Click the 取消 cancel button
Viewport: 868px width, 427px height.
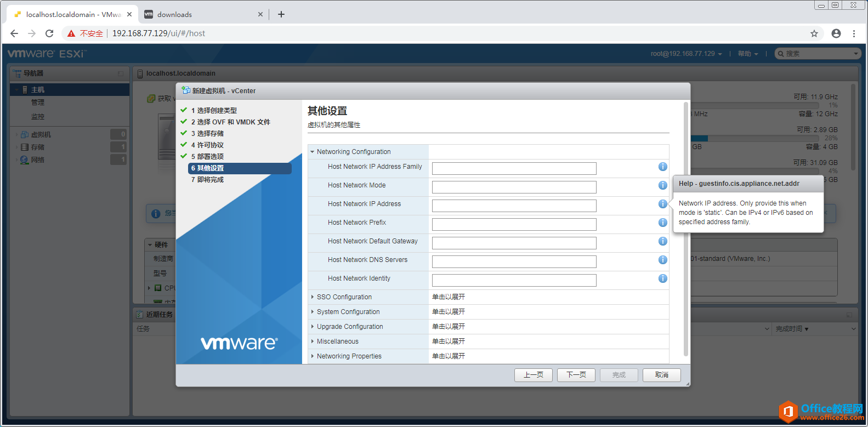coord(662,375)
